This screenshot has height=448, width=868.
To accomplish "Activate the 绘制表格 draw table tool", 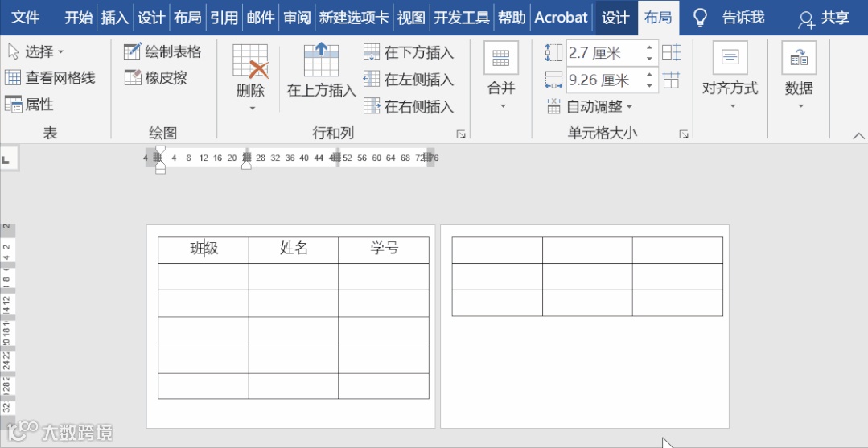I will [x=162, y=52].
